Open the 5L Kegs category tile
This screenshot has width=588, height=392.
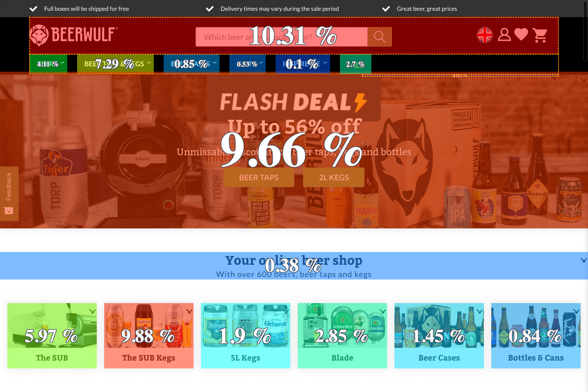(246, 336)
